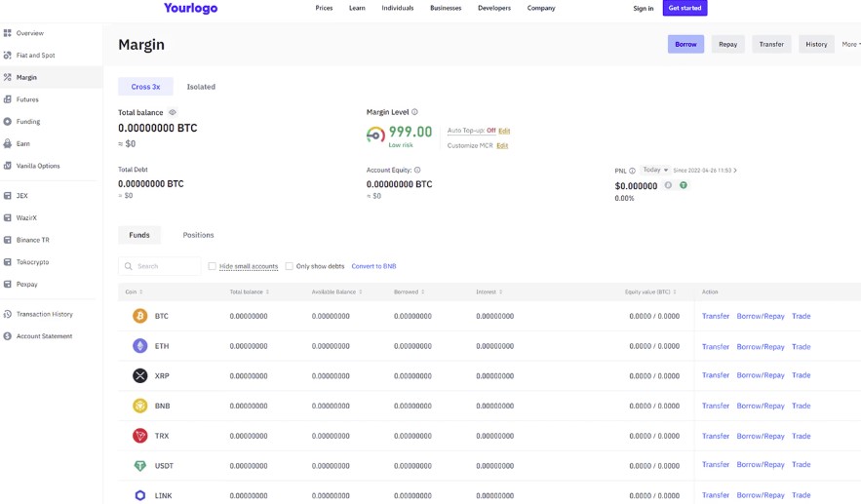This screenshot has height=504, width=861.
Task: Click the top Transfer button
Action: (x=771, y=45)
